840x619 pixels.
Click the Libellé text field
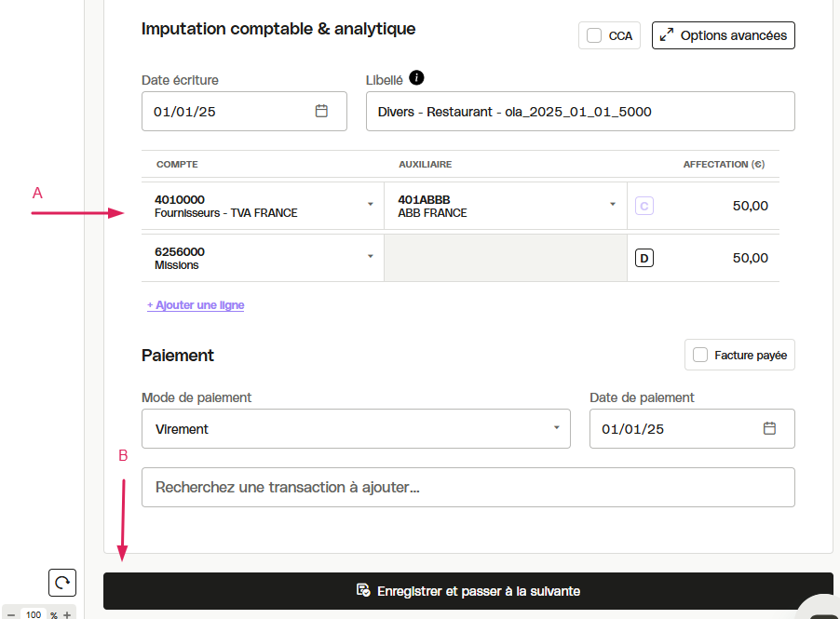tap(580, 112)
